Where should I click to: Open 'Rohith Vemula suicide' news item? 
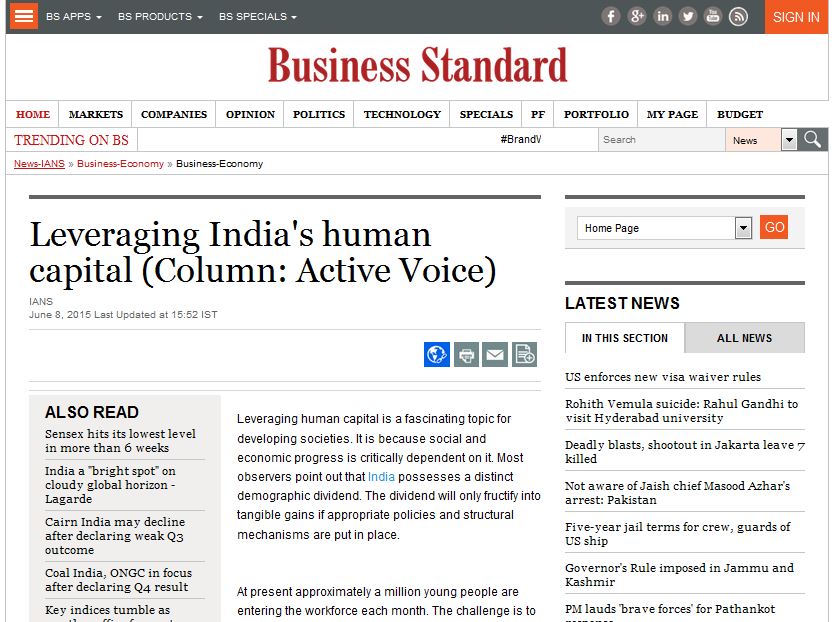[x=682, y=411]
